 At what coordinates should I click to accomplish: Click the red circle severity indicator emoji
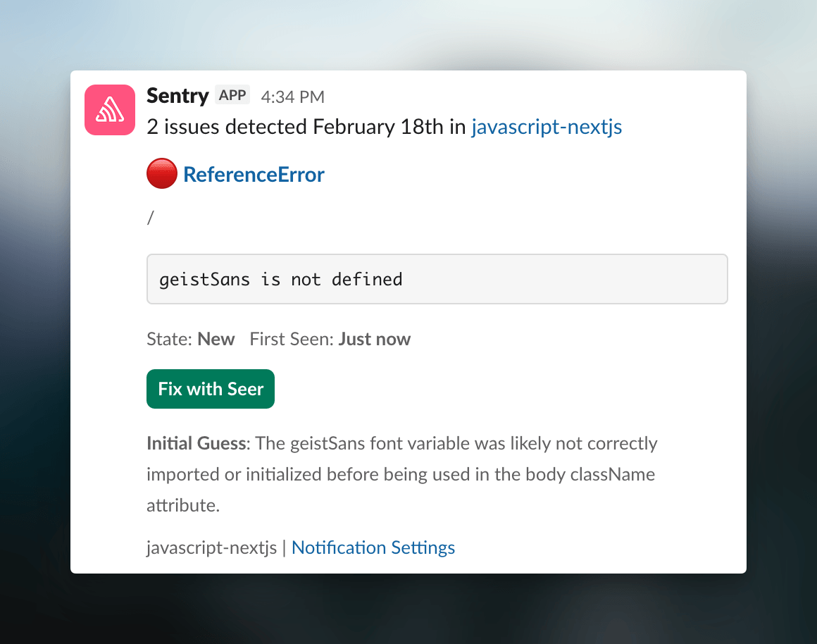(x=161, y=173)
